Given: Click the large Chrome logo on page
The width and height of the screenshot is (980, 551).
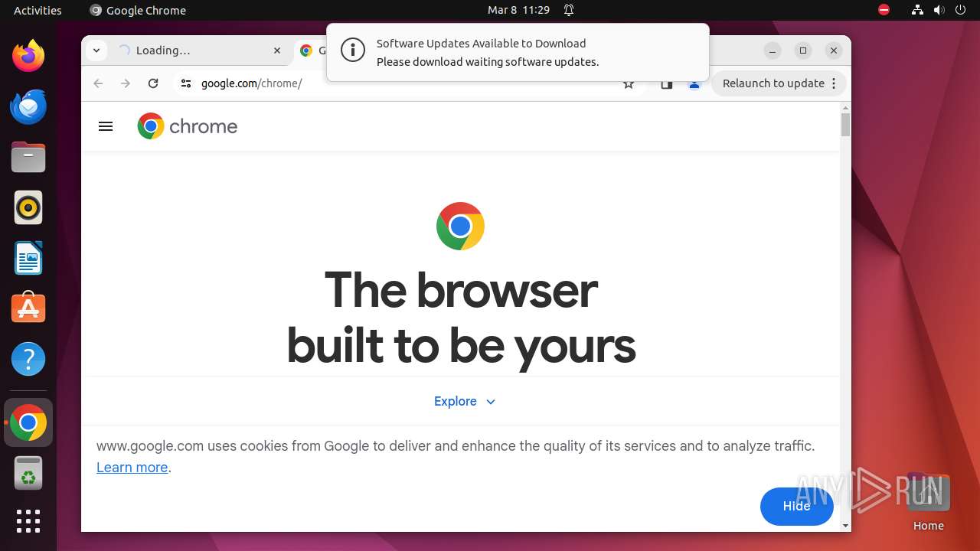Looking at the screenshot, I should pyautogui.click(x=460, y=226).
